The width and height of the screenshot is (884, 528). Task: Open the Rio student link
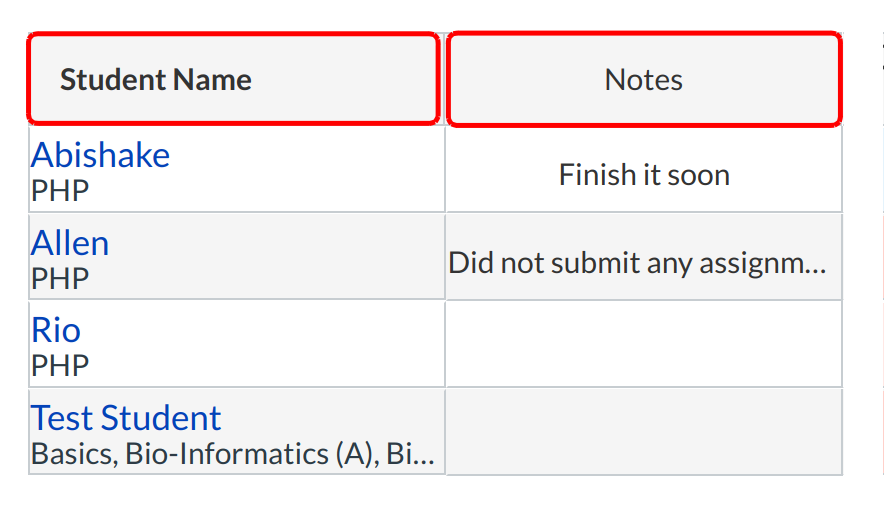56,330
